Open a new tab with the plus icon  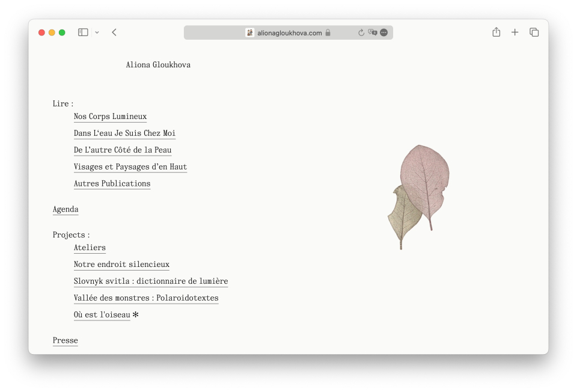click(515, 32)
